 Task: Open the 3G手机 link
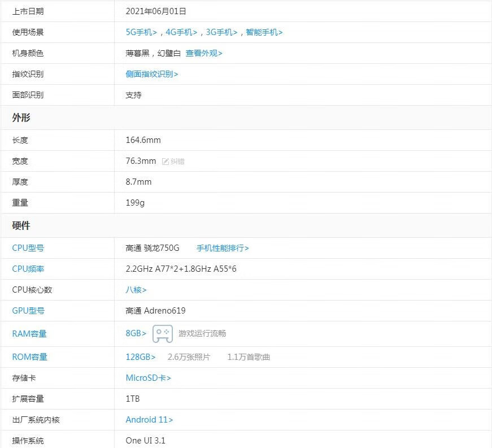221,32
